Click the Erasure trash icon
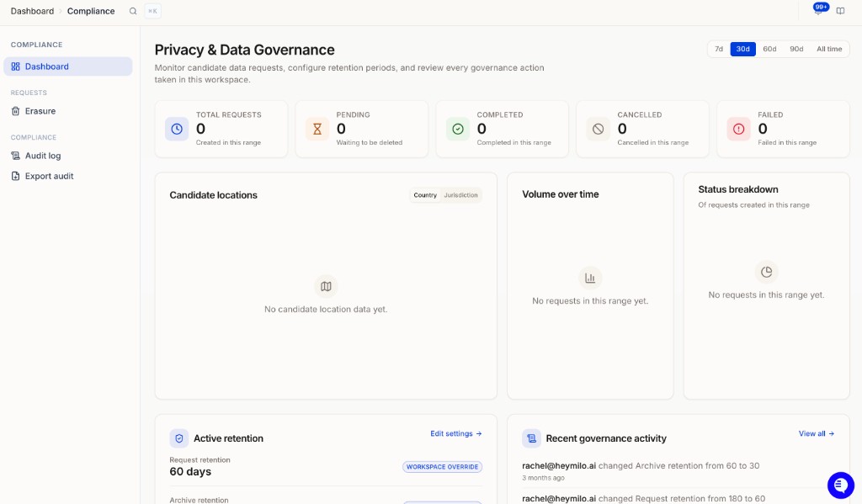The width and height of the screenshot is (862, 504). 15,111
